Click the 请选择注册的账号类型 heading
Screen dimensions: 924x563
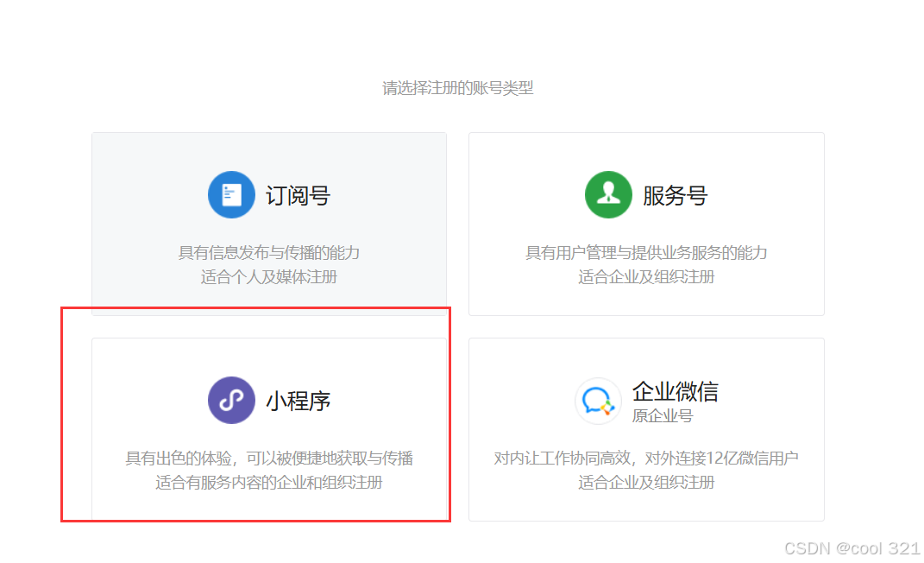click(x=458, y=88)
